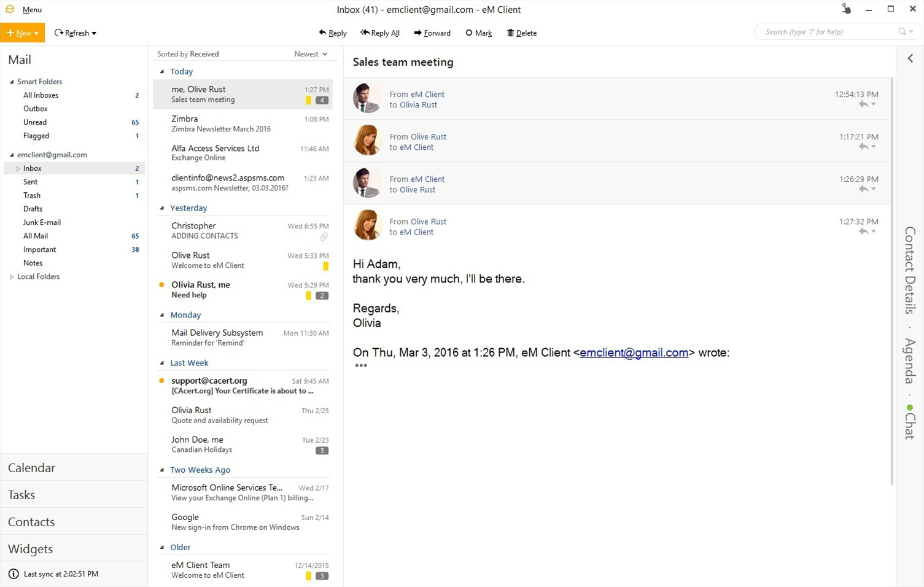The height and width of the screenshot is (587, 924).
Task: Click conversation count badge on Canadian Holidays
Action: 322,450
